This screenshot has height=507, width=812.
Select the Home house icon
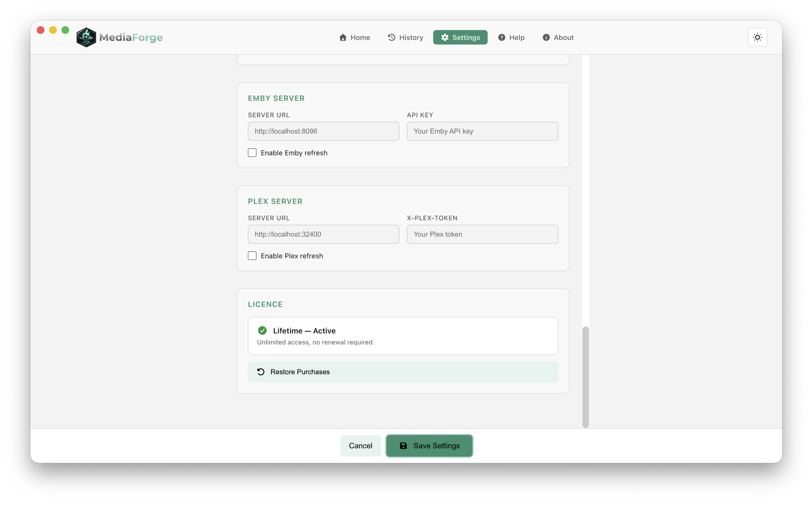click(343, 37)
